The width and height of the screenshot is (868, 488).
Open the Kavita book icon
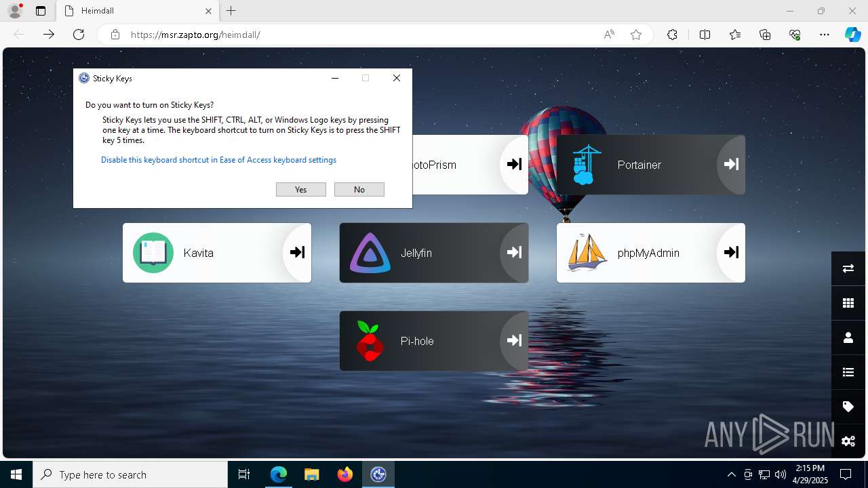click(153, 253)
